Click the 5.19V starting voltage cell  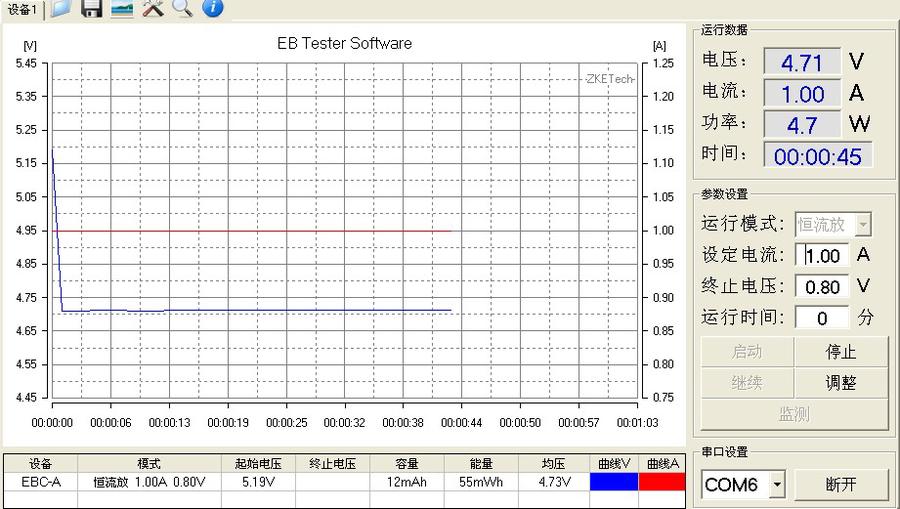pyautogui.click(x=259, y=482)
